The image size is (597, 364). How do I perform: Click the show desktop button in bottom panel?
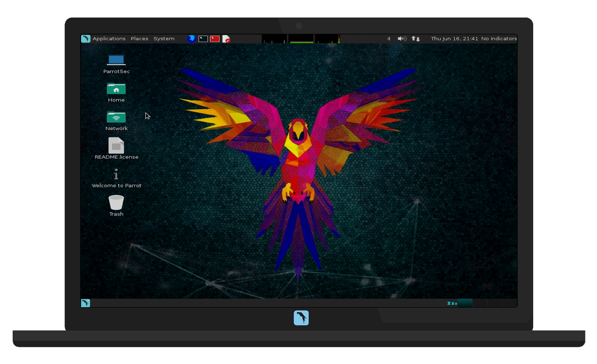coord(85,303)
